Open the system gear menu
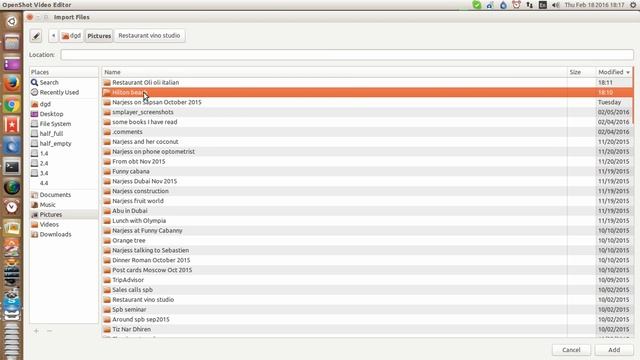The image size is (640, 360). coord(633,5)
